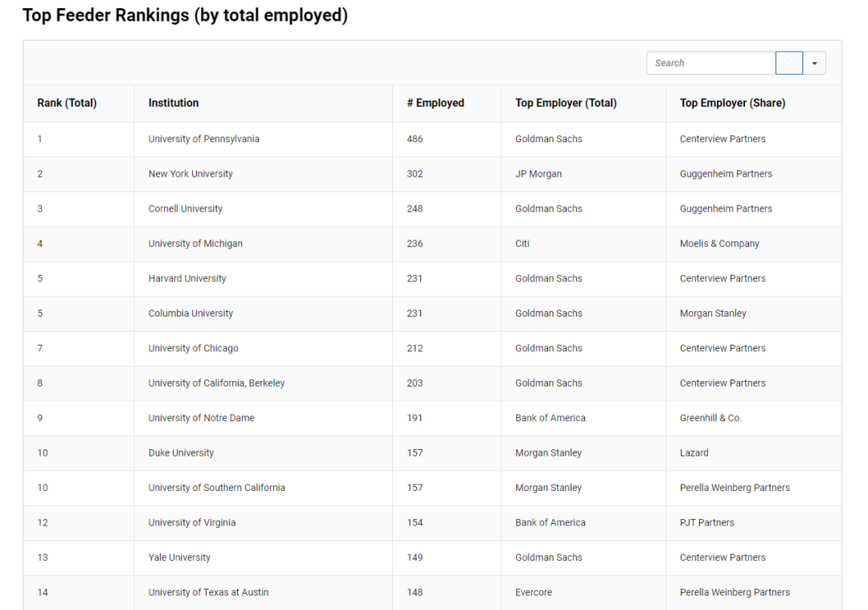Click the search magnifier button
This screenshot has width=868, height=610.
point(789,63)
